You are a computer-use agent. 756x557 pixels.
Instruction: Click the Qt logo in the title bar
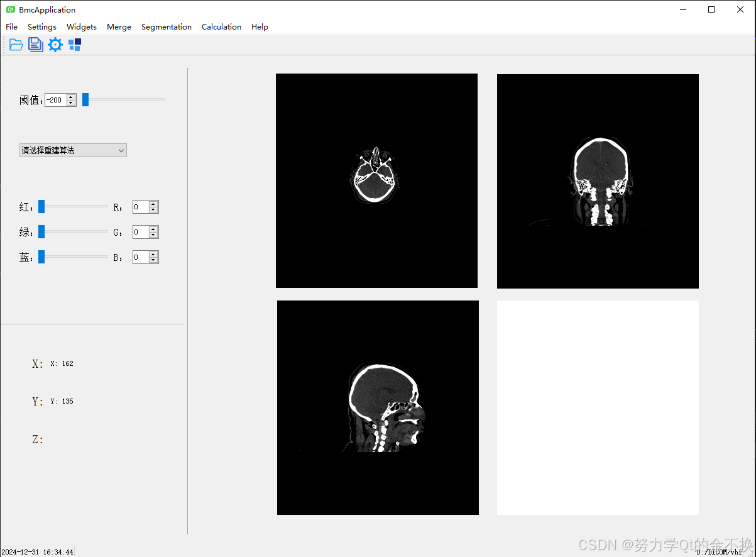coord(10,9)
